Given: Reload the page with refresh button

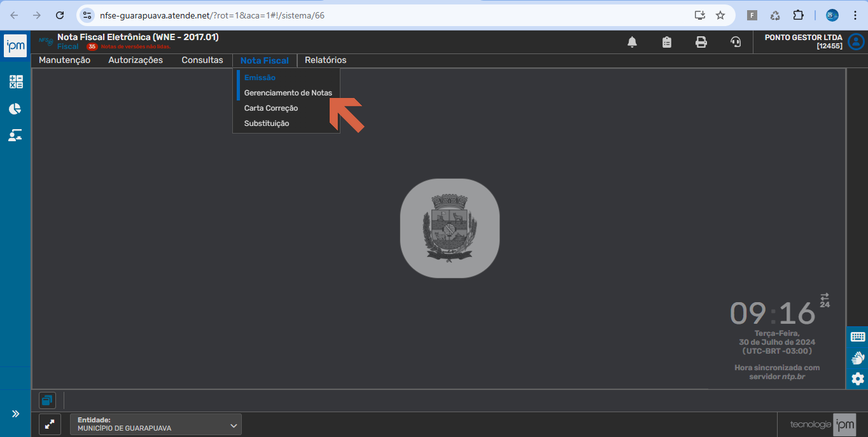Looking at the screenshot, I should 60,15.
